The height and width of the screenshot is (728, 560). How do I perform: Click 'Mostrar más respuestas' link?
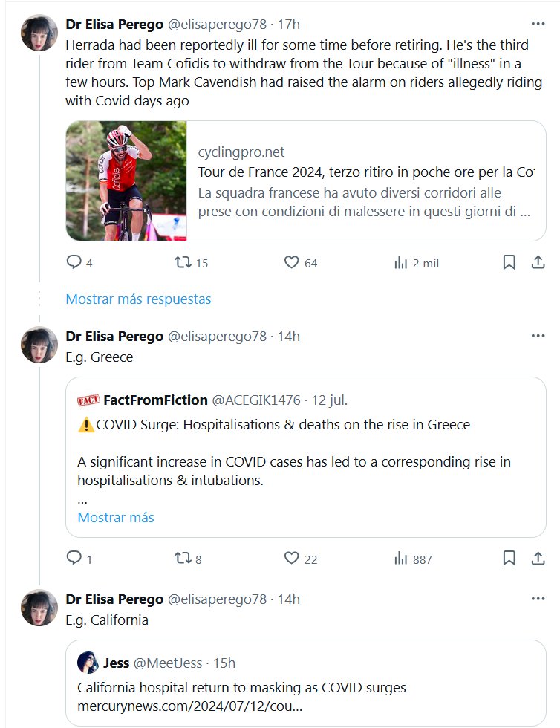tap(138, 299)
